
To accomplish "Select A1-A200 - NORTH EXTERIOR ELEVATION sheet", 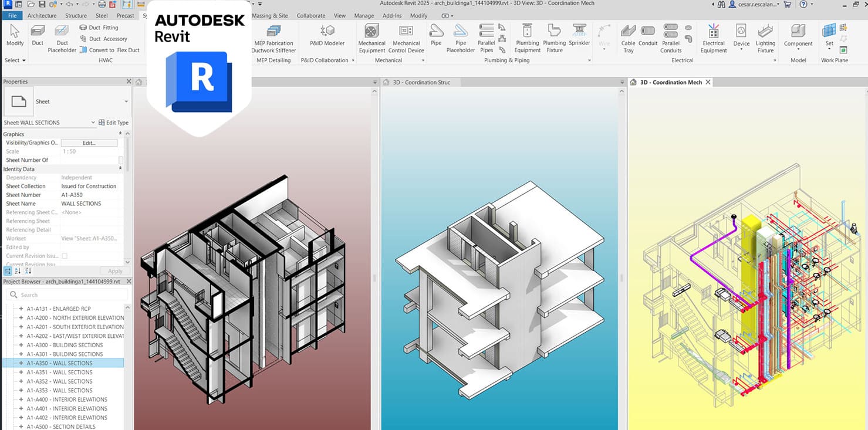I will click(75, 317).
